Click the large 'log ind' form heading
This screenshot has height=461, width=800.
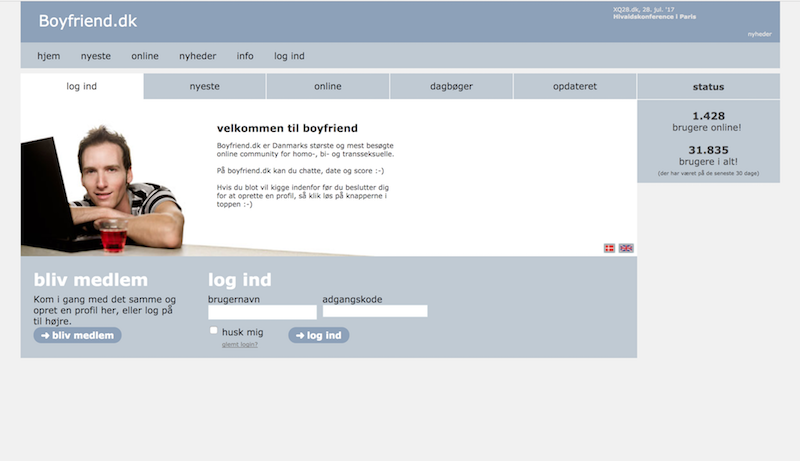pyautogui.click(x=240, y=279)
